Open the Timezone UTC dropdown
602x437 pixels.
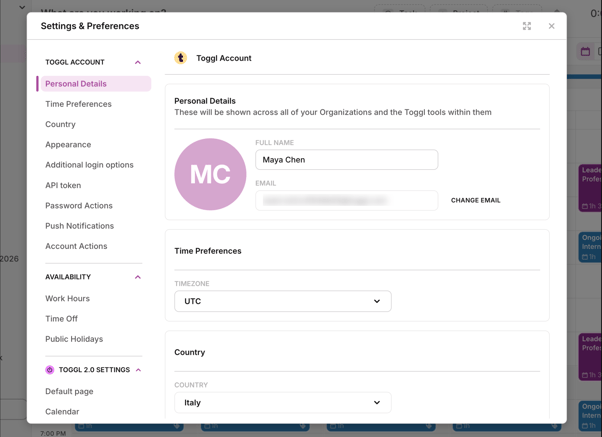[x=283, y=301]
